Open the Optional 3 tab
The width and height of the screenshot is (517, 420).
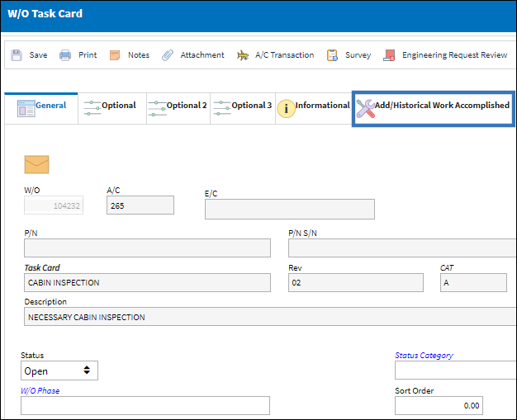243,108
